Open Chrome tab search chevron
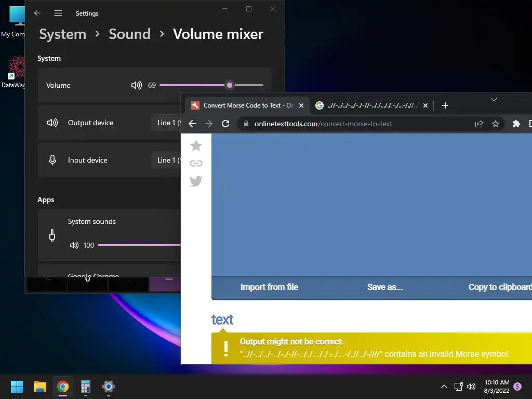The image size is (532, 399). pyautogui.click(x=494, y=100)
